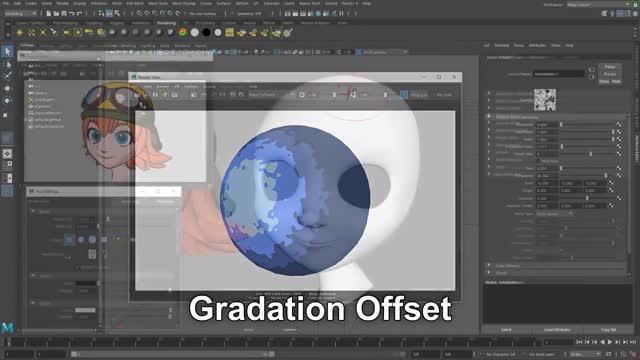
Task: Click the Load Attributes button
Action: tap(557, 329)
